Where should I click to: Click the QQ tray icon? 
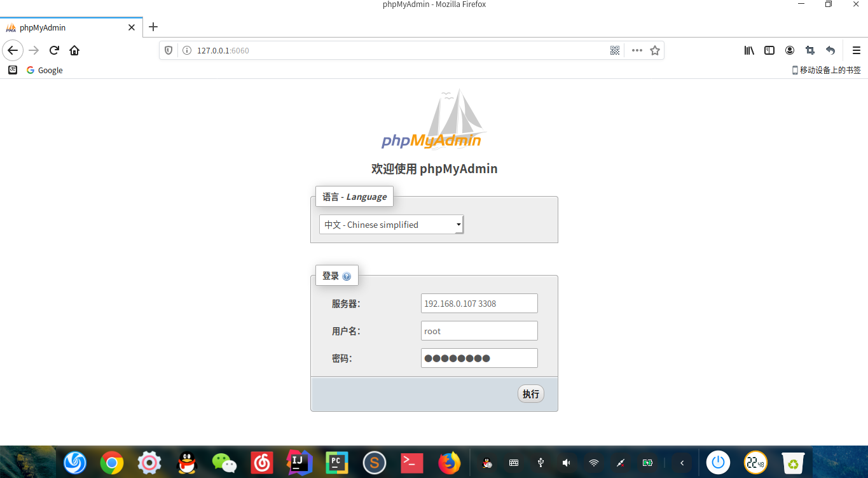pyautogui.click(x=487, y=463)
